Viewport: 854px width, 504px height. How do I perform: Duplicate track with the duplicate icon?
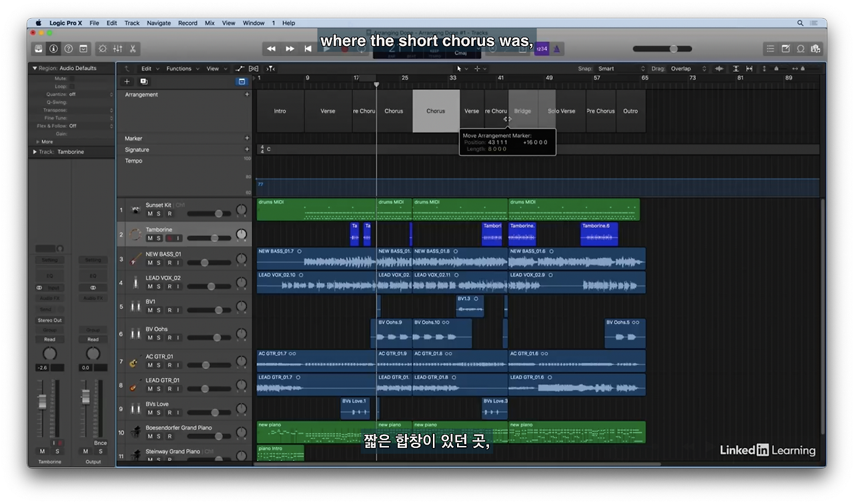143,81
